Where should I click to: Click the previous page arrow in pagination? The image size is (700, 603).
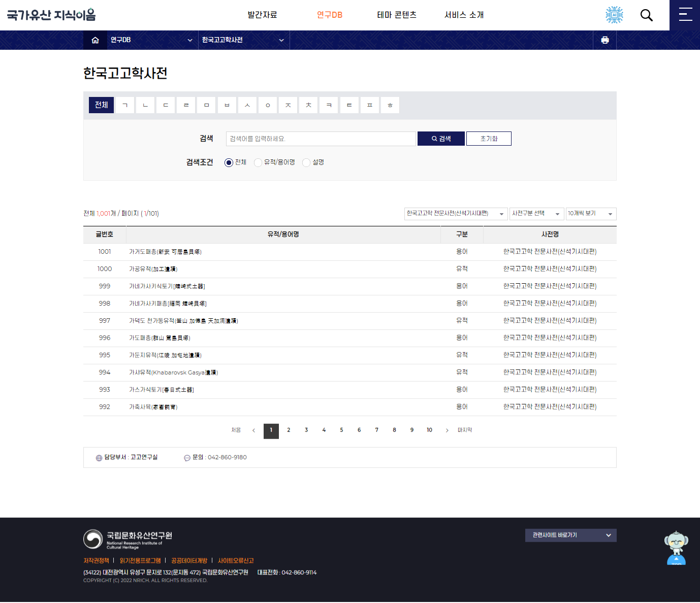(x=253, y=430)
